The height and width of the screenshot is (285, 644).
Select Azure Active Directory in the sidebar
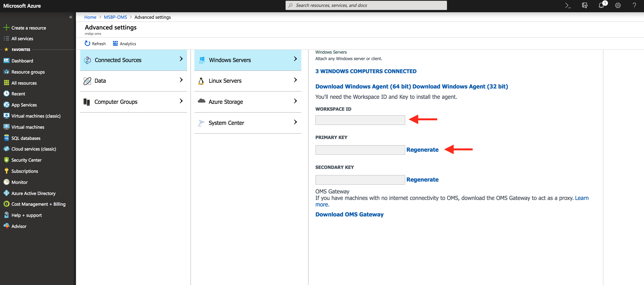33,193
